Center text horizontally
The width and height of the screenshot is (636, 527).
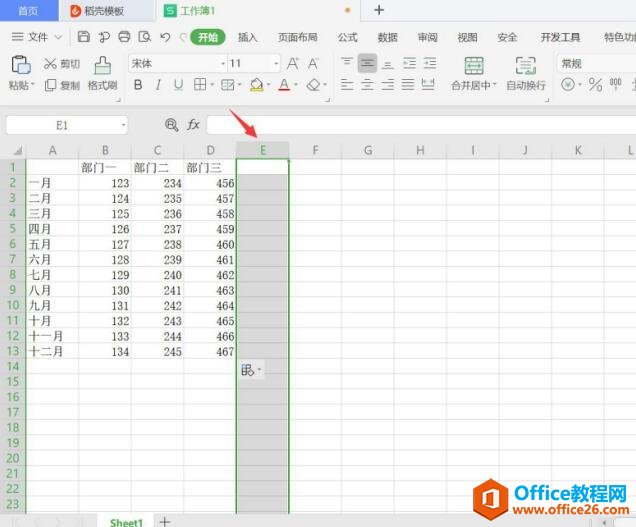(367, 84)
